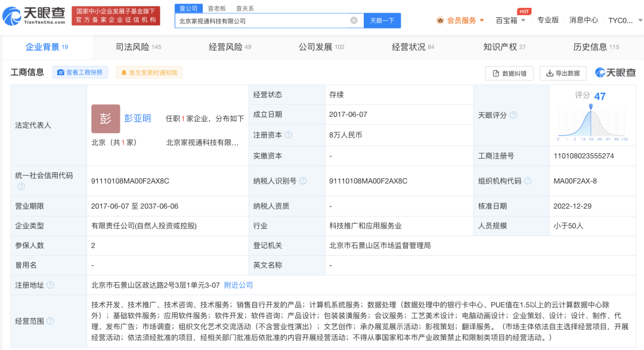Click the registered capital 8万人民币
The width and height of the screenshot is (644, 350).
(x=345, y=135)
